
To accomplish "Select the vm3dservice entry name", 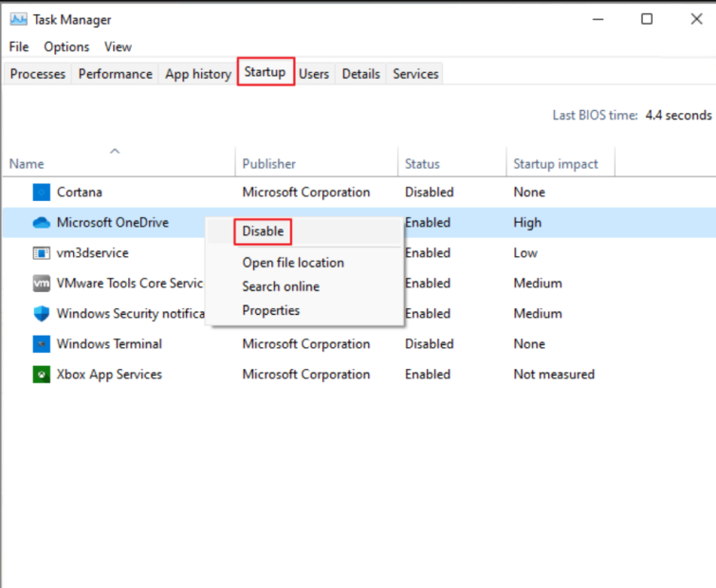I will [93, 253].
